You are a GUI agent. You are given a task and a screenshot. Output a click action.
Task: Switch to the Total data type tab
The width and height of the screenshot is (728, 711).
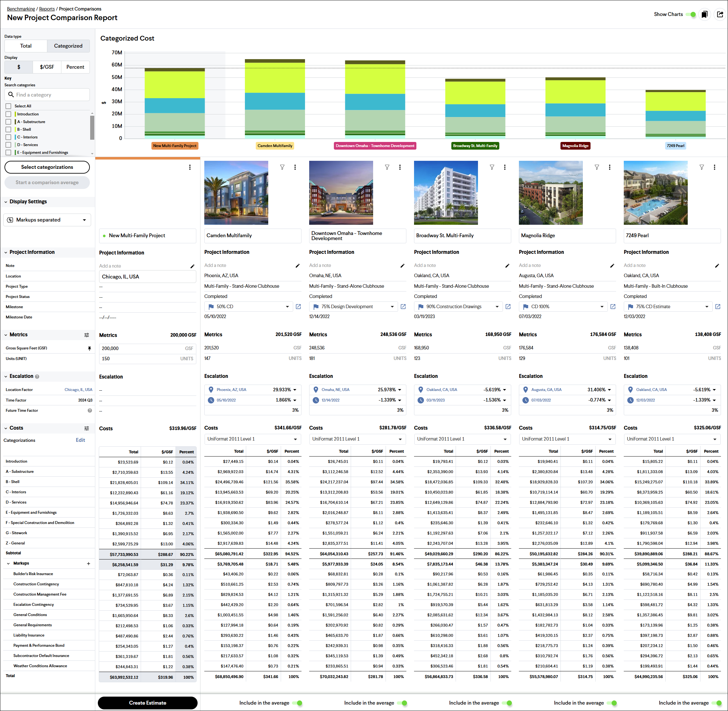coord(26,46)
